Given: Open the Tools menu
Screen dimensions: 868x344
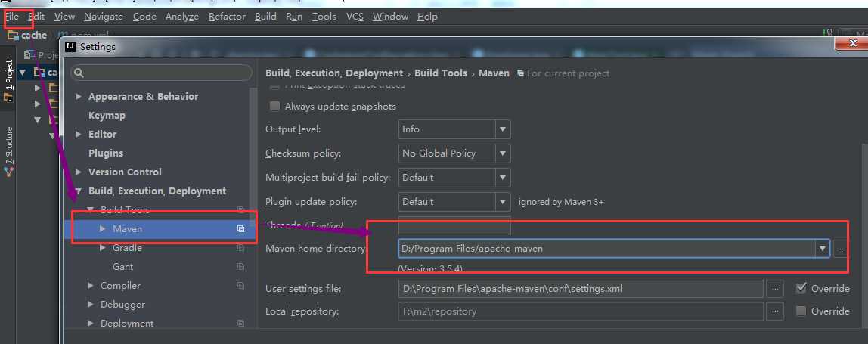Looking at the screenshot, I should 324,17.
